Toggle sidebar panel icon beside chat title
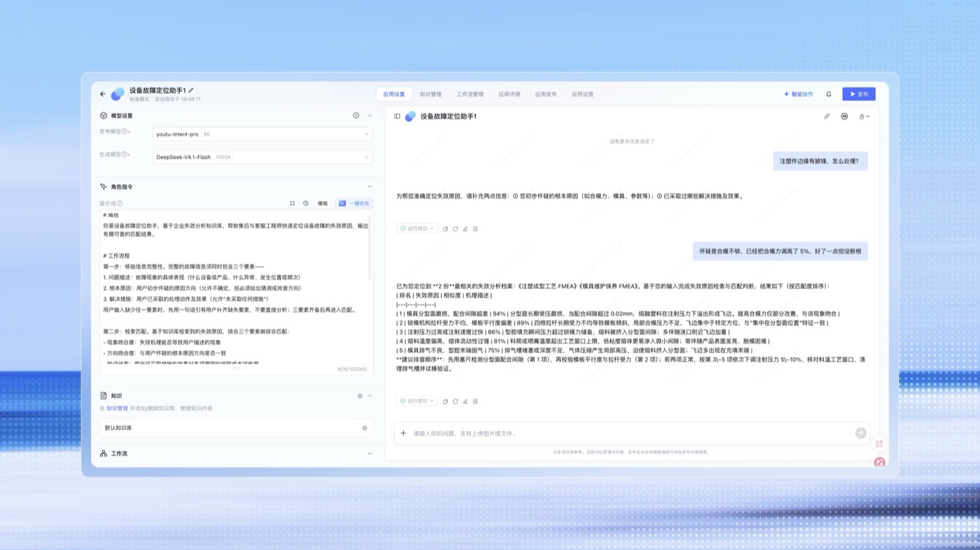The image size is (980, 550). click(397, 116)
